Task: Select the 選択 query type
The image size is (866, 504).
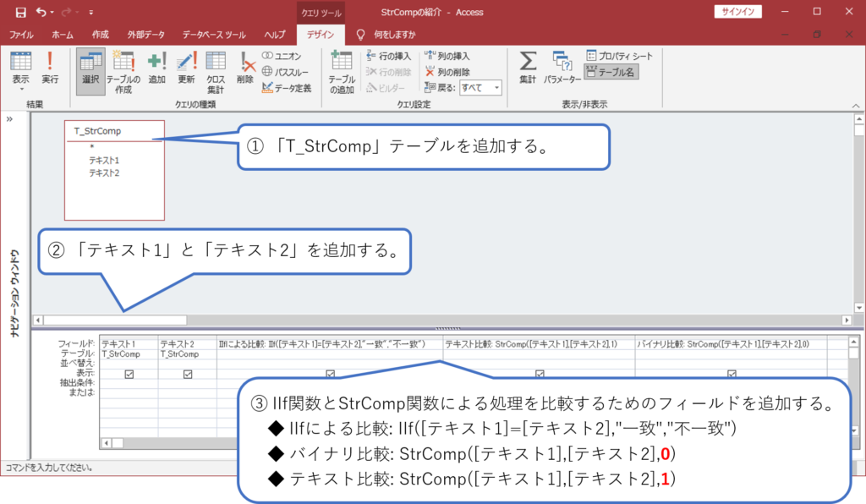Action: click(90, 72)
